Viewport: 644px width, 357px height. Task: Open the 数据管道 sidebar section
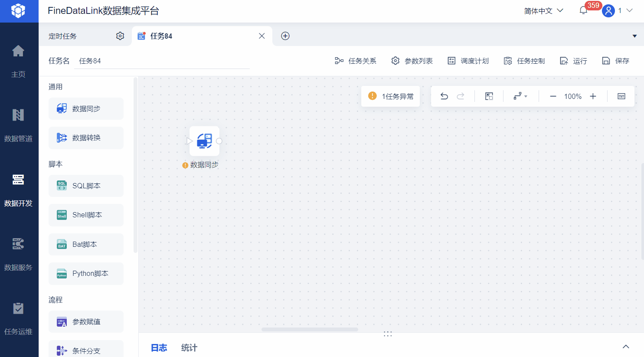coord(18,125)
